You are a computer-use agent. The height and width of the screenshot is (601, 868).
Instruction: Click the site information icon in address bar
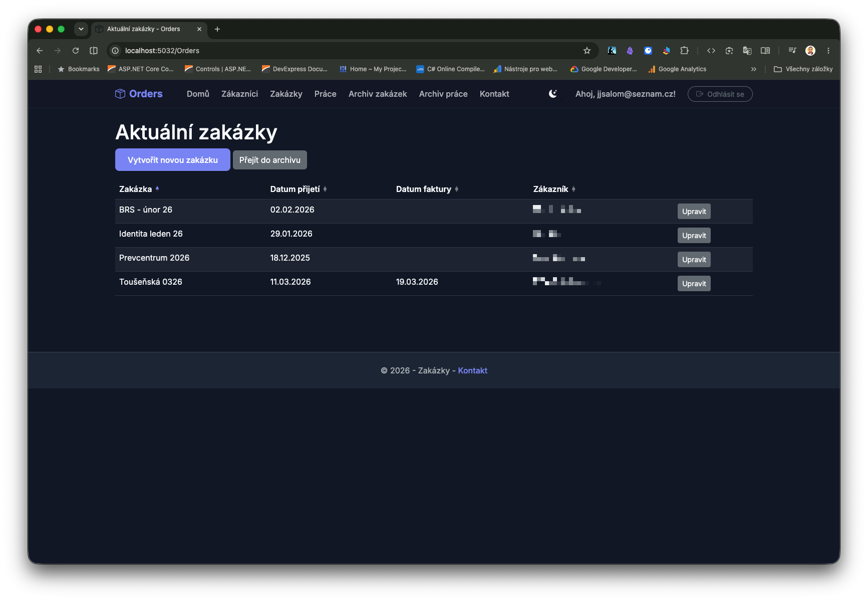115,51
